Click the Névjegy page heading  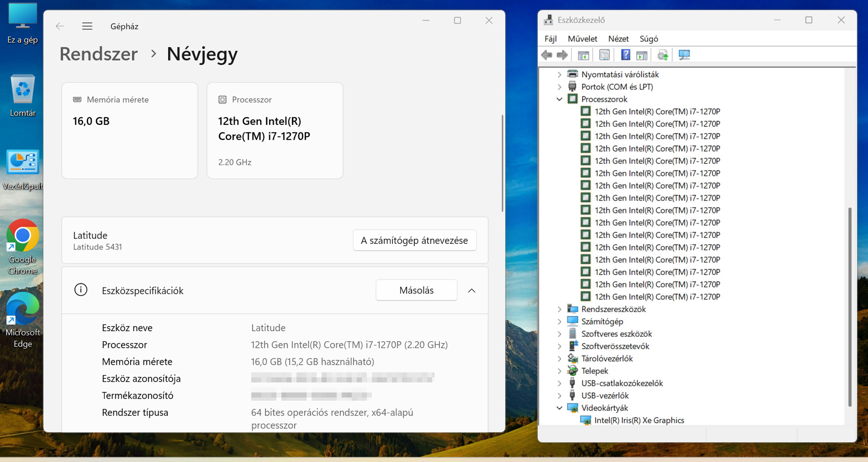(202, 54)
